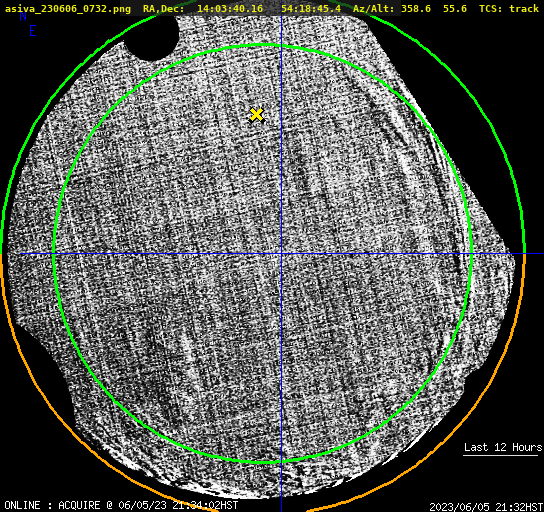The width and height of the screenshot is (544, 512).
Task: Click the azimuth value 358.6
Action: tap(416, 8)
